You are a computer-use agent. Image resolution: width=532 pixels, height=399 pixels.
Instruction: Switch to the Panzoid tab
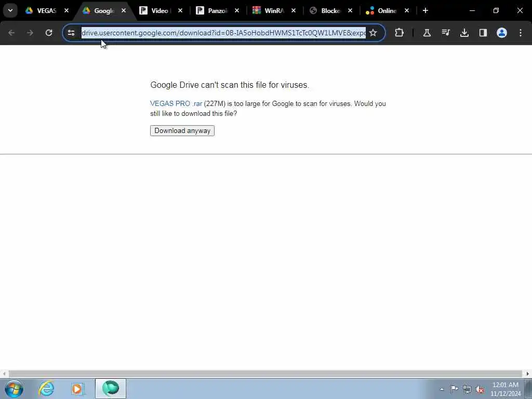click(x=218, y=10)
